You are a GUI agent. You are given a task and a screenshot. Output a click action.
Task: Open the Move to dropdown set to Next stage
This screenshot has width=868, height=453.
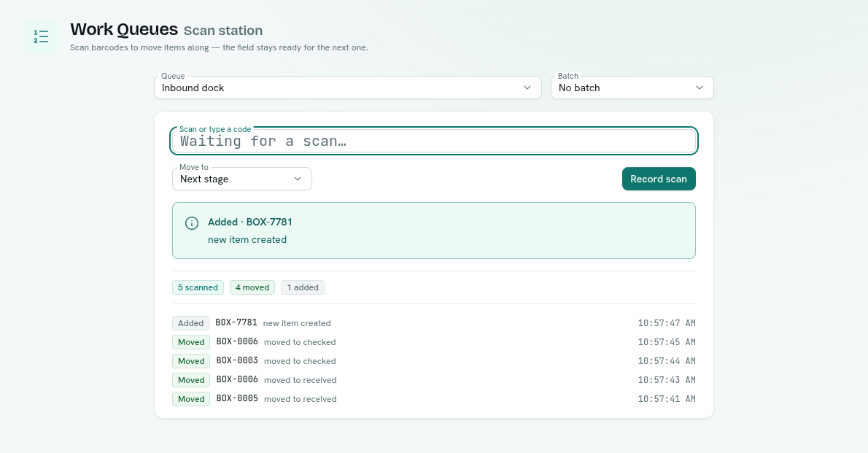(x=242, y=179)
